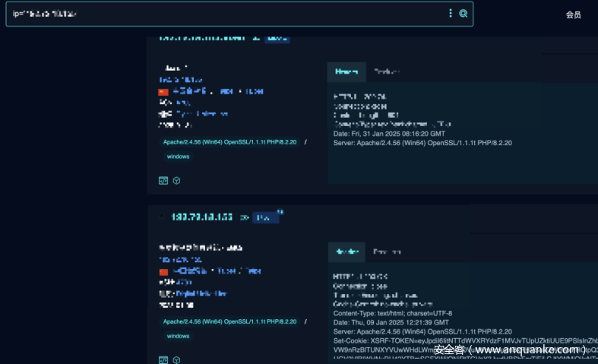Open the large cyan IP address heading
This screenshot has width=598, height=364.
click(202, 217)
